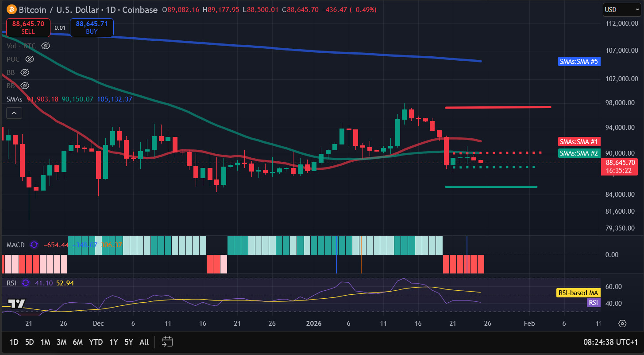
Task: Switch to the YTD date range
Action: click(96, 342)
